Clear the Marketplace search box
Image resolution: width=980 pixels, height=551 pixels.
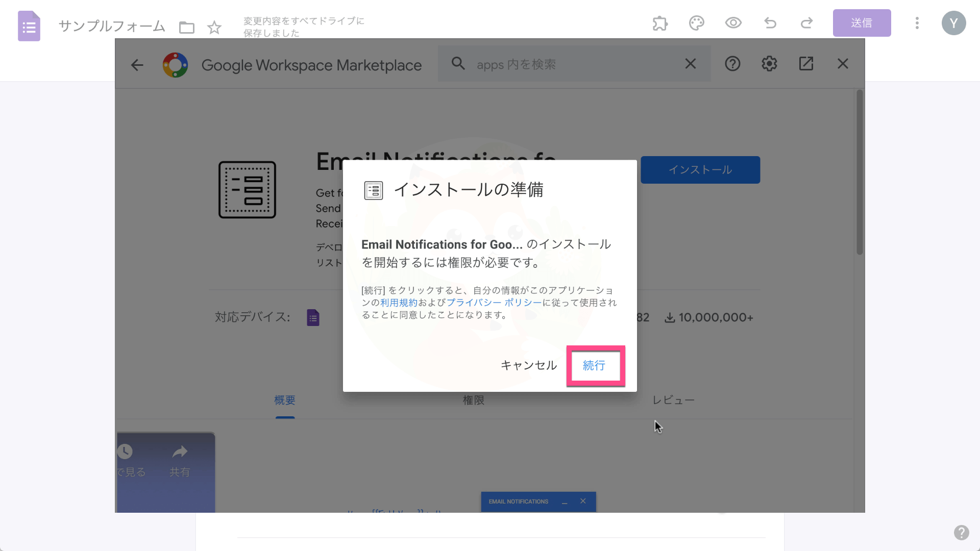pyautogui.click(x=691, y=64)
